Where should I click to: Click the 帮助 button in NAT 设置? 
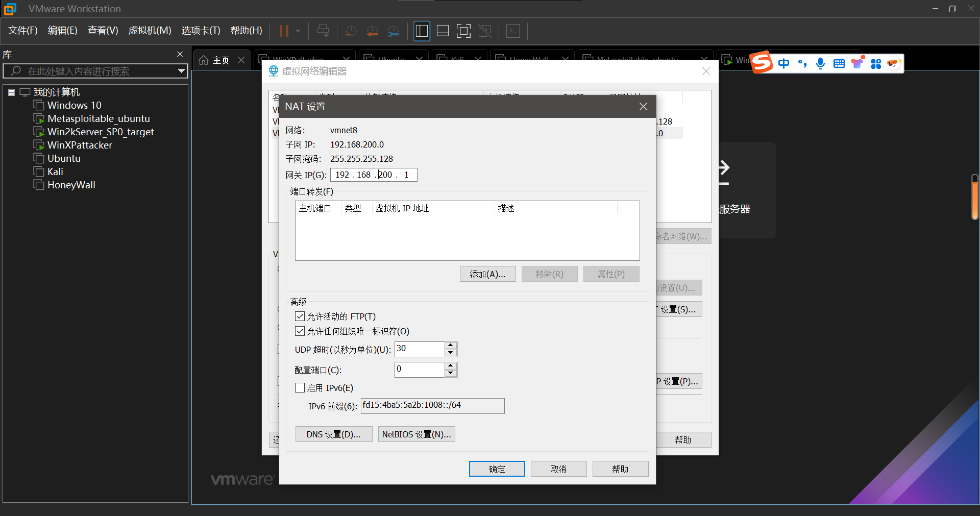621,469
